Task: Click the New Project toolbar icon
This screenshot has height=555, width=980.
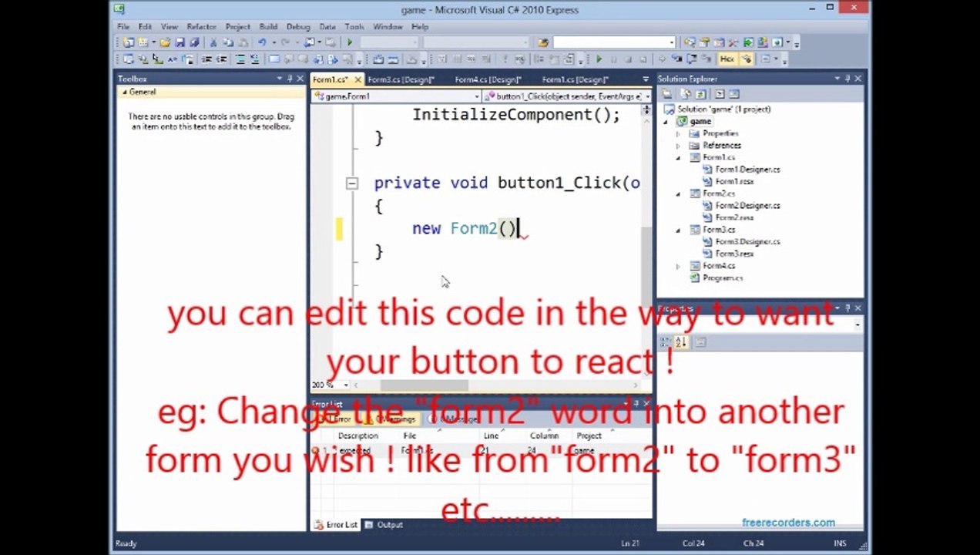Action: point(129,42)
